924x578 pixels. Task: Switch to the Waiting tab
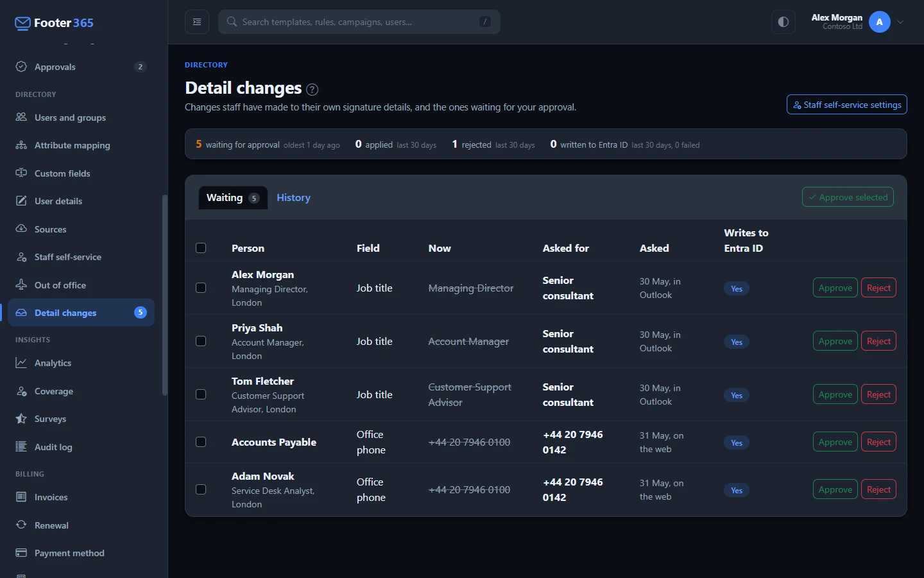coord(233,198)
